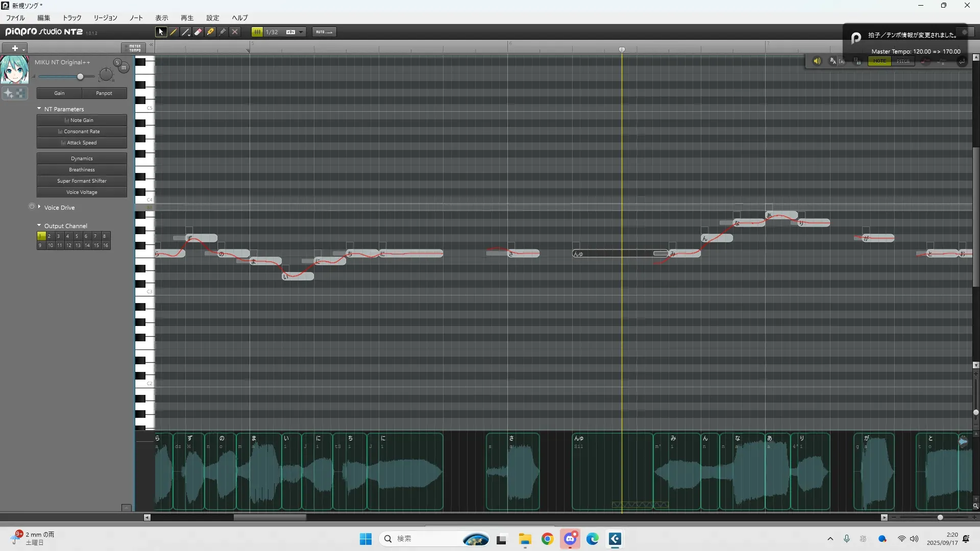Viewport: 980px width, 551px height.
Task: Select the yellow pencil draw tool
Action: (x=174, y=32)
